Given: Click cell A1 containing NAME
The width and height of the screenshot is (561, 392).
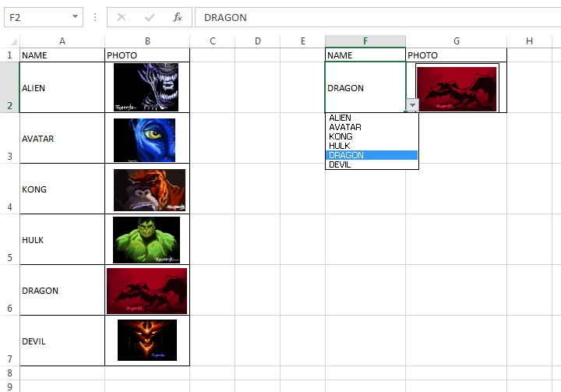Looking at the screenshot, I should click(x=62, y=55).
